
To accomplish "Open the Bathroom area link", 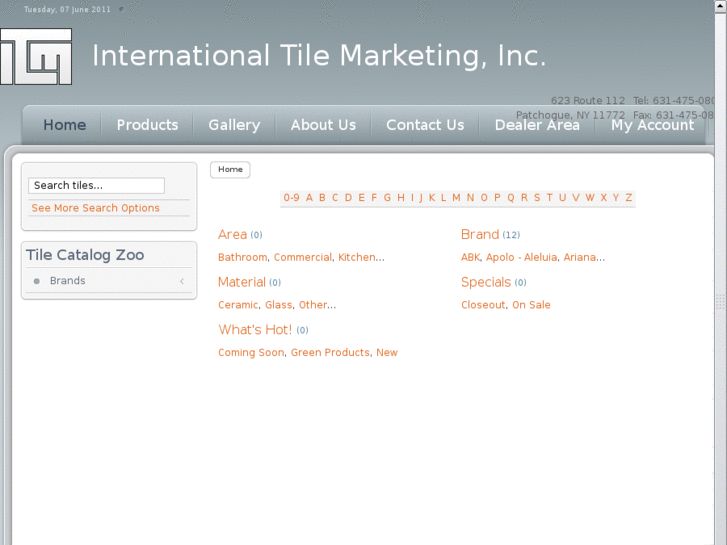I will (x=242, y=257).
